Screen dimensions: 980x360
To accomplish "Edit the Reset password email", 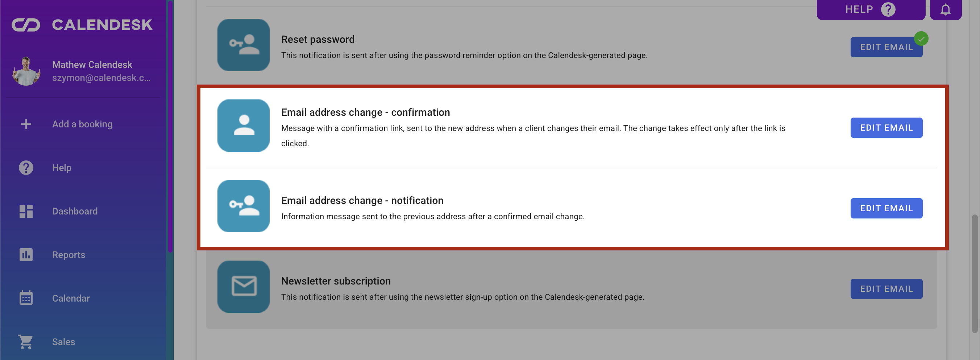I will click(x=886, y=47).
